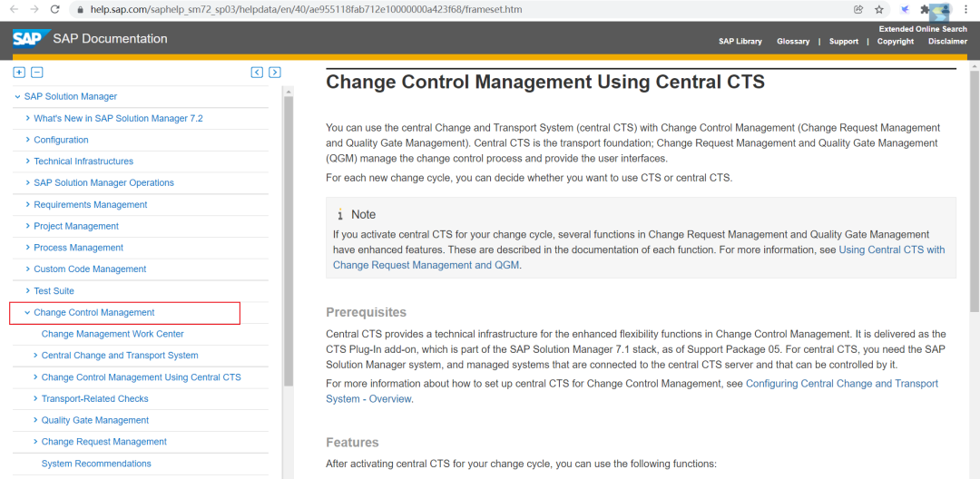Viewport: 980px width, 479px height.
Task: Expand What's New in SAP Solution Manager 7.2 chevron
Action: pyautogui.click(x=27, y=118)
